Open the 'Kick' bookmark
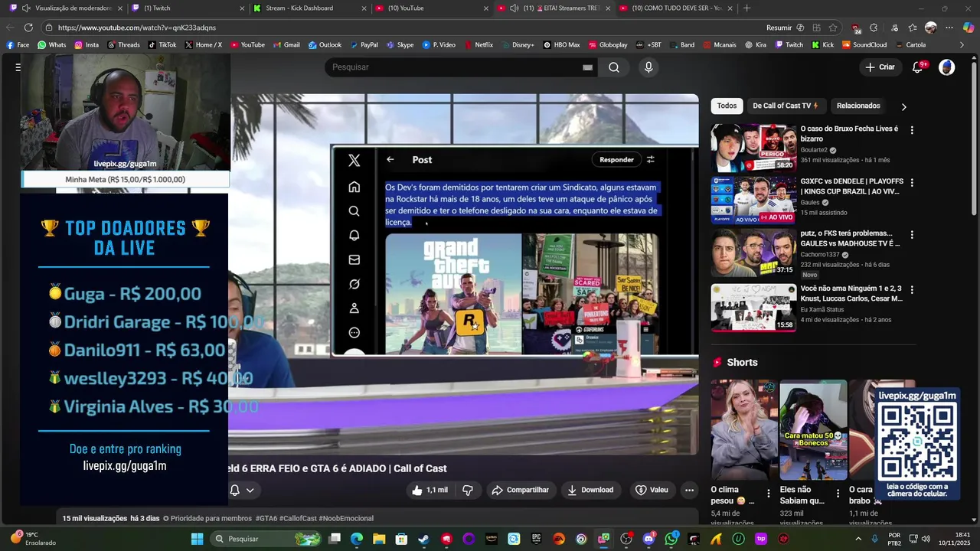Screen dimensions: 980x551 (823, 45)
